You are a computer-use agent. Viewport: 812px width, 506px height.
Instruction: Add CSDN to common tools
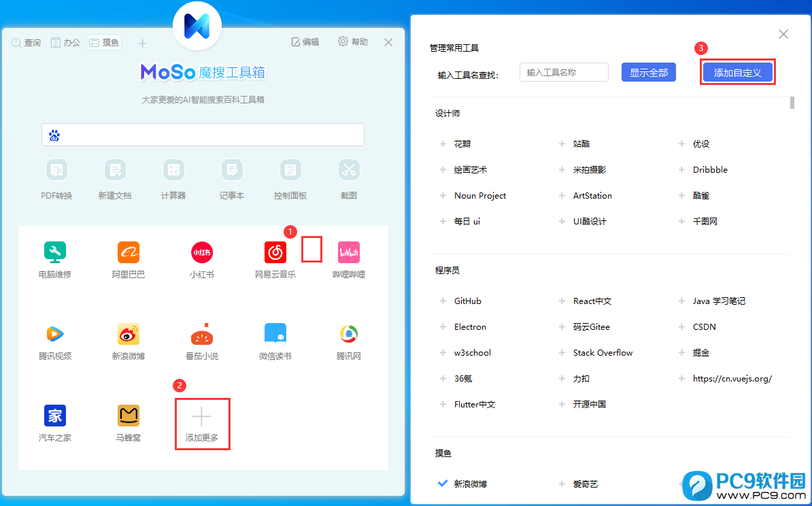pyautogui.click(x=681, y=327)
